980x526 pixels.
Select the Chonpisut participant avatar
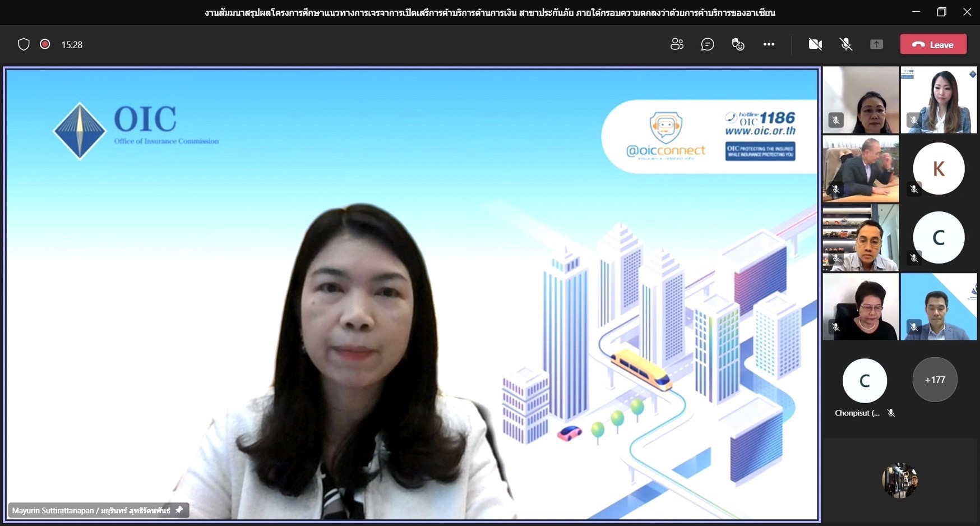pyautogui.click(x=865, y=381)
